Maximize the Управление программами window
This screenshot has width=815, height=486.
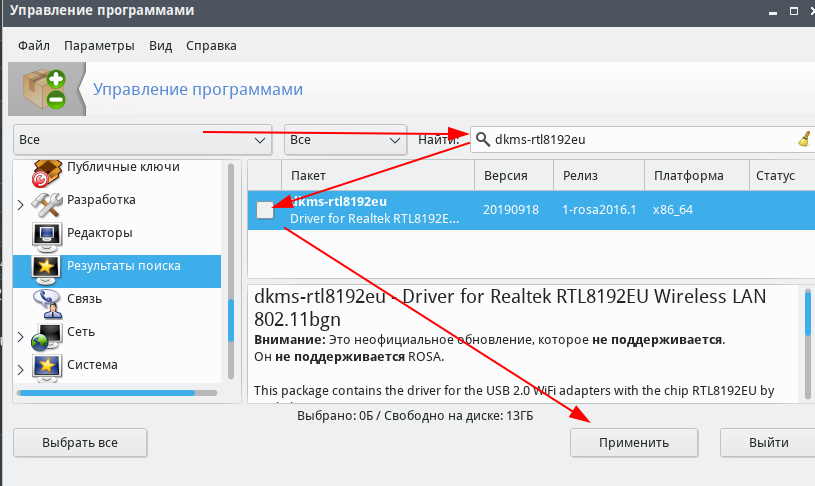point(794,11)
